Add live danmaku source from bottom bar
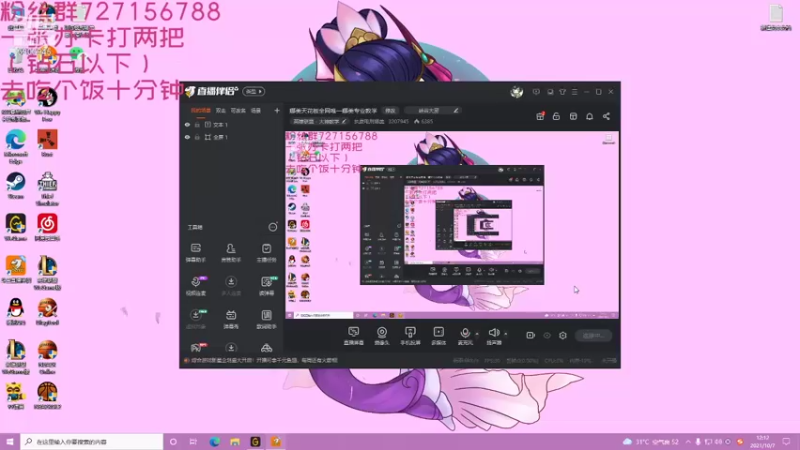Viewport: 800px width, 450px height. [354, 336]
